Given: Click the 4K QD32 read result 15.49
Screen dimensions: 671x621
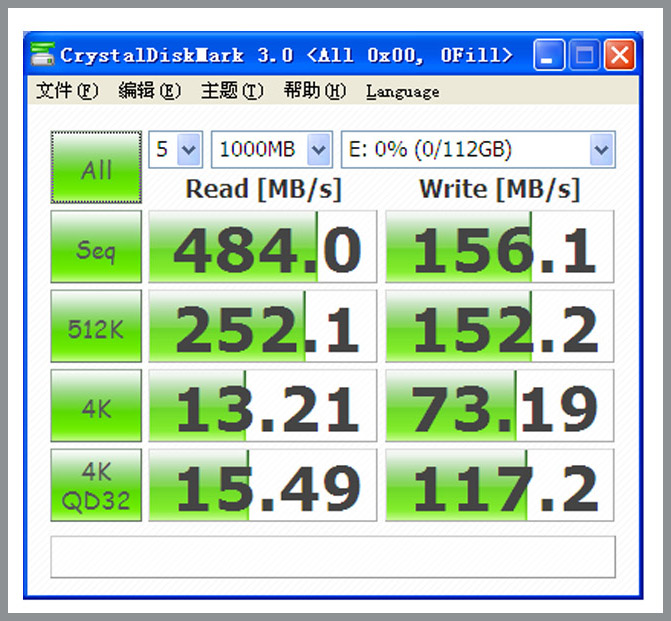Looking at the screenshot, I should click(263, 485).
